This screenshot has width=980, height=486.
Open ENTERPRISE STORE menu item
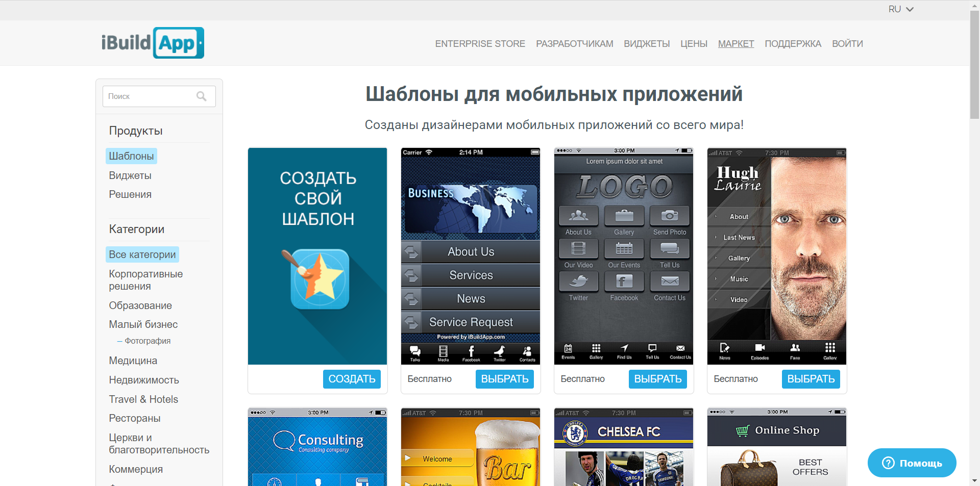coord(480,44)
